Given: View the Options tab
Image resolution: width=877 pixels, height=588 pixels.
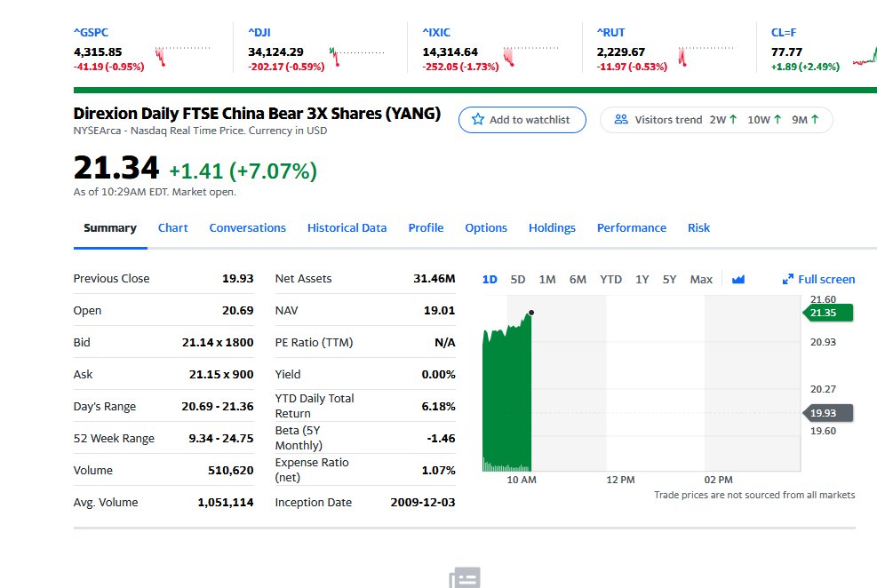Looking at the screenshot, I should pyautogui.click(x=486, y=228).
